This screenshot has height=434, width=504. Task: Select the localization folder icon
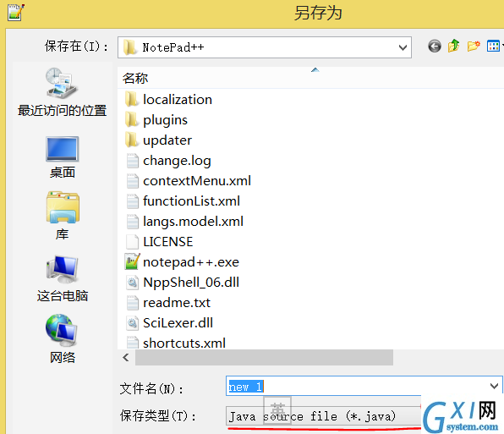(131, 99)
